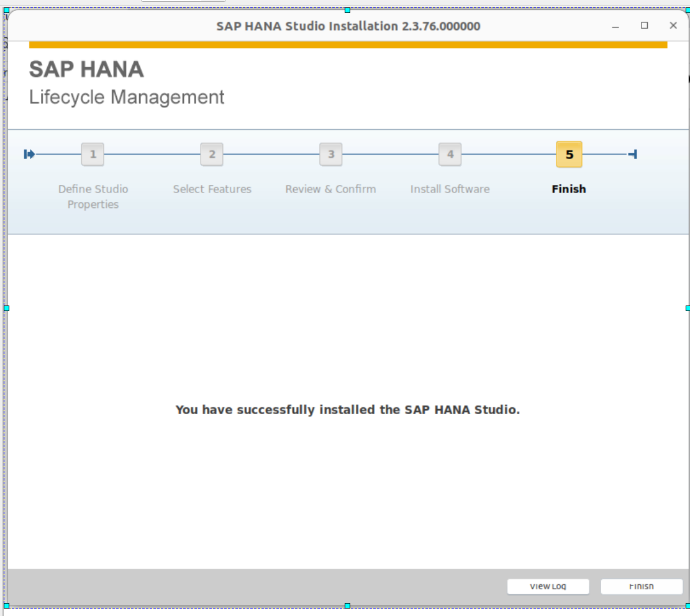Click the 'SAP HANA' heading

tap(86, 70)
